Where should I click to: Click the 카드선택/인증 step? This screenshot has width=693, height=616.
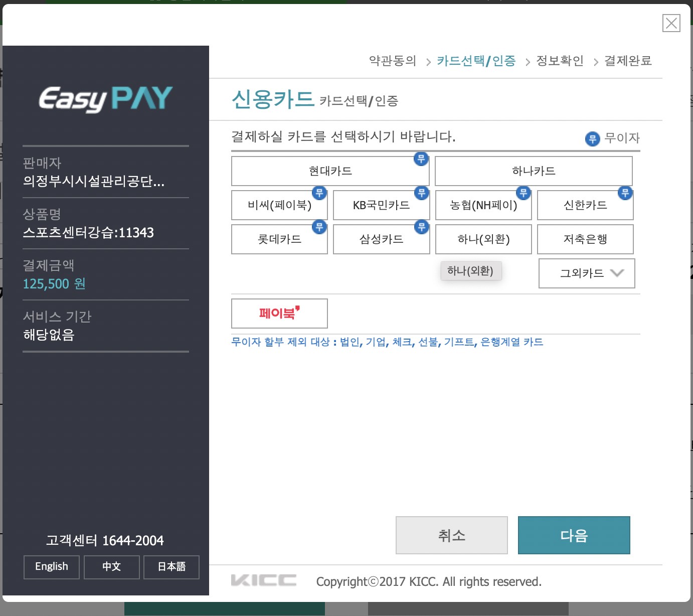click(476, 61)
